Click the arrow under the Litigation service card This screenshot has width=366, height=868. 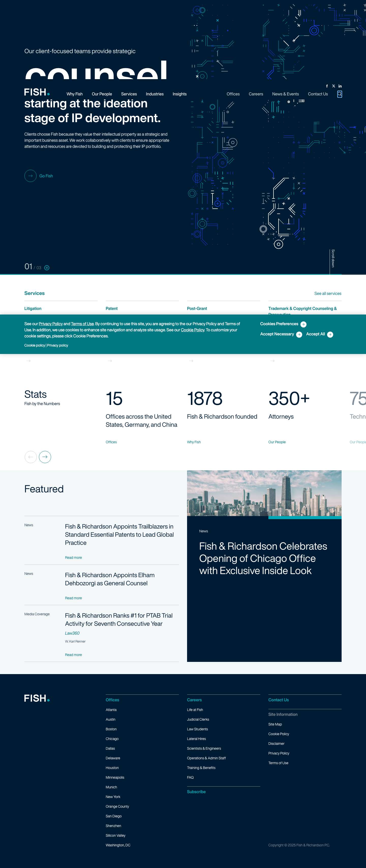click(x=29, y=361)
